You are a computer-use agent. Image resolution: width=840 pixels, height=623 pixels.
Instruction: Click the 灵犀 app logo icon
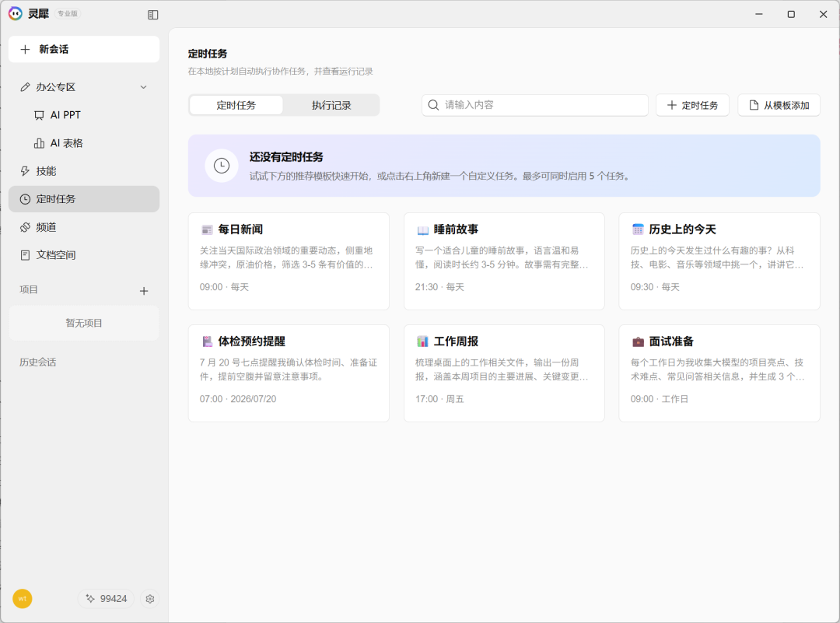click(x=16, y=13)
